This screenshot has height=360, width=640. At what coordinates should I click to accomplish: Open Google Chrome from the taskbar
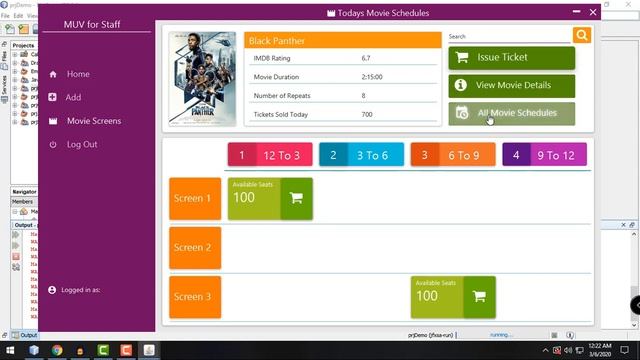pyautogui.click(x=57, y=350)
